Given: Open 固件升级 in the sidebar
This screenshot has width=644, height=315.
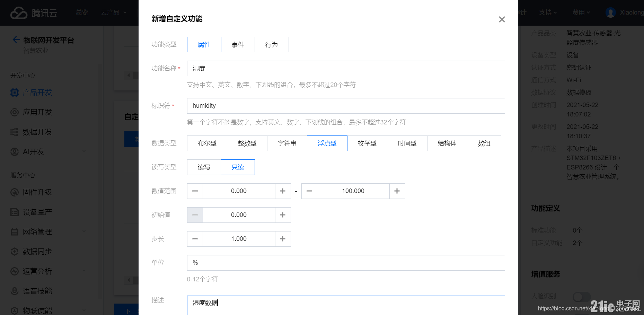Looking at the screenshot, I should point(37,192).
